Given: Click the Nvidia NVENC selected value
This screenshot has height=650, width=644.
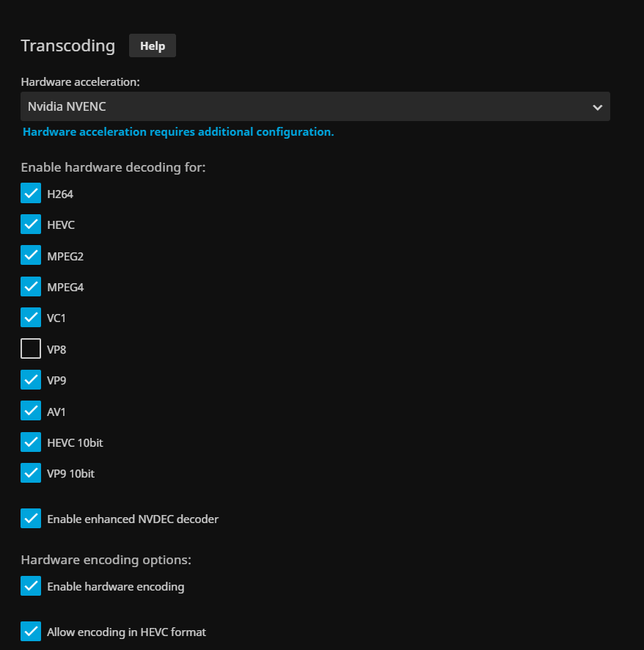Looking at the screenshot, I should [x=67, y=106].
